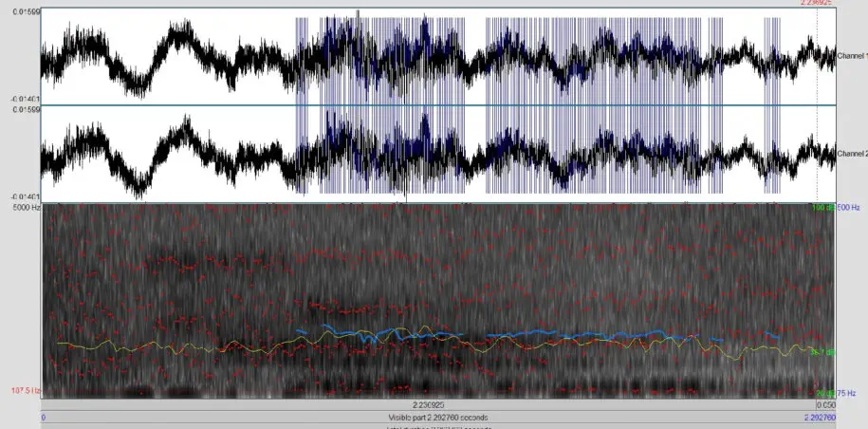Click the 5000 Hz spectrogram top label
The height and width of the screenshot is (429, 868).
[28, 208]
